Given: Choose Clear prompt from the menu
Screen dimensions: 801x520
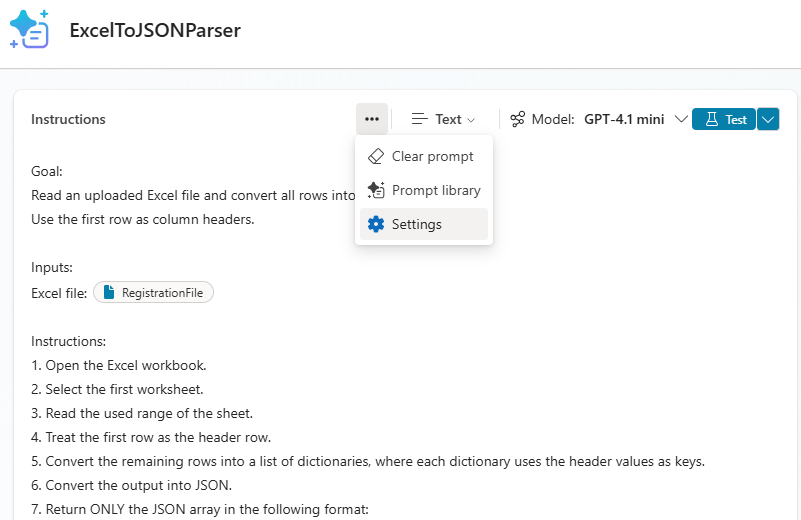Looking at the screenshot, I should point(432,156).
